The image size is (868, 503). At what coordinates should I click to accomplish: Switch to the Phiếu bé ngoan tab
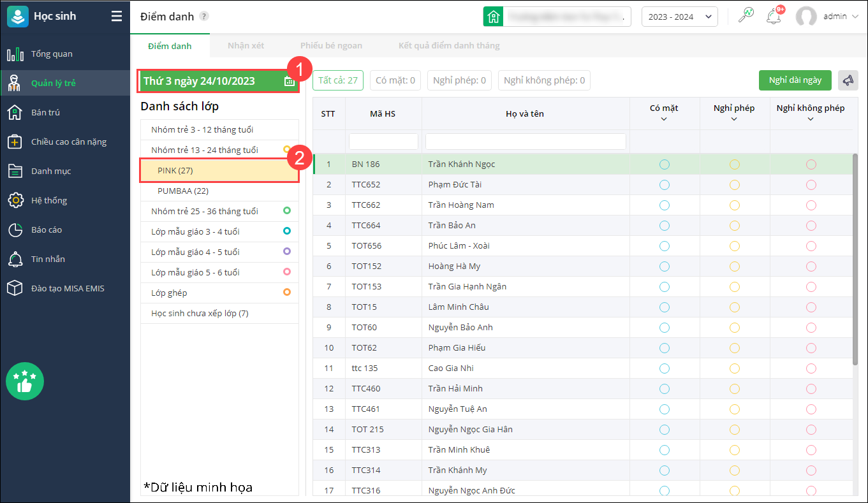332,46
